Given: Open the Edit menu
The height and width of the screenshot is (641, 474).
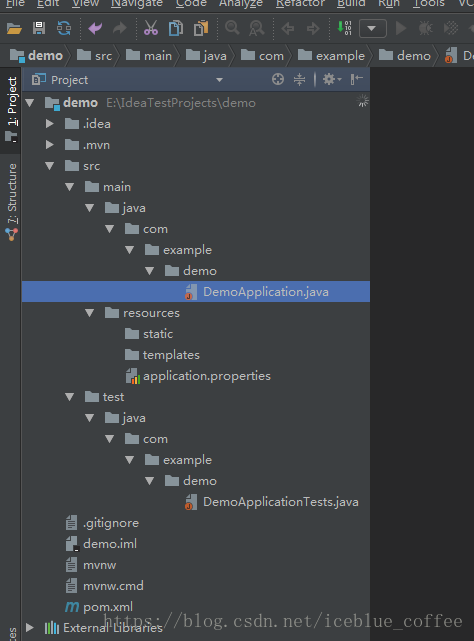Looking at the screenshot, I should 48,4.
